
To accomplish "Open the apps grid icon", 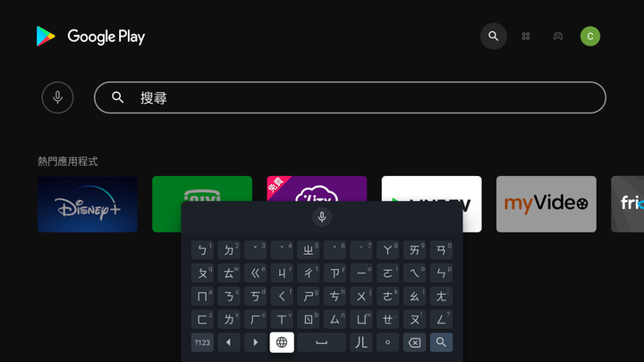I will click(x=526, y=36).
